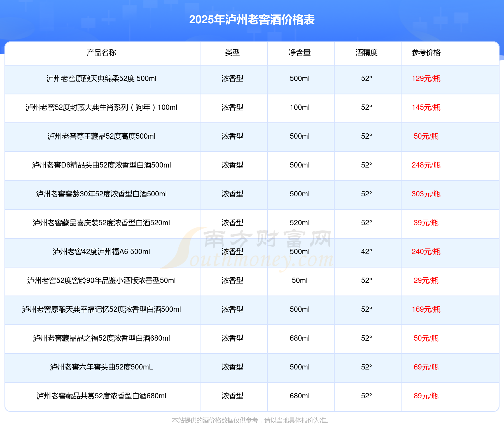Click the price 248元/瓶
Screen dimensions: 504x437
point(426,165)
